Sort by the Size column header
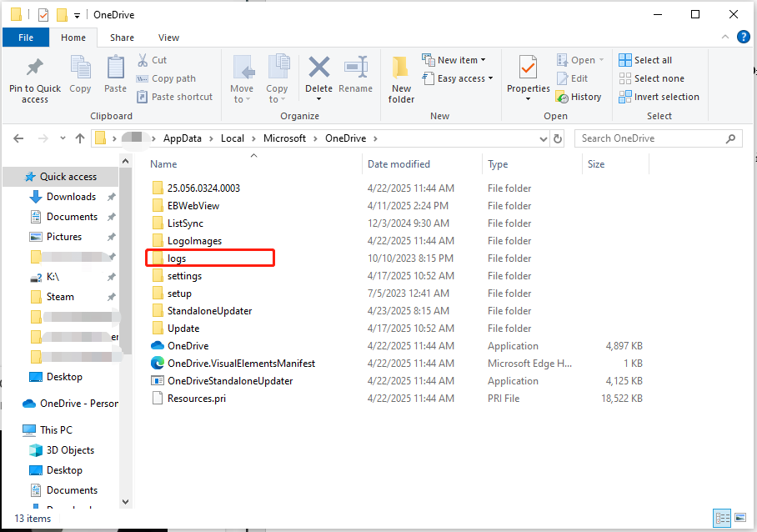The image size is (757, 532). tap(596, 164)
